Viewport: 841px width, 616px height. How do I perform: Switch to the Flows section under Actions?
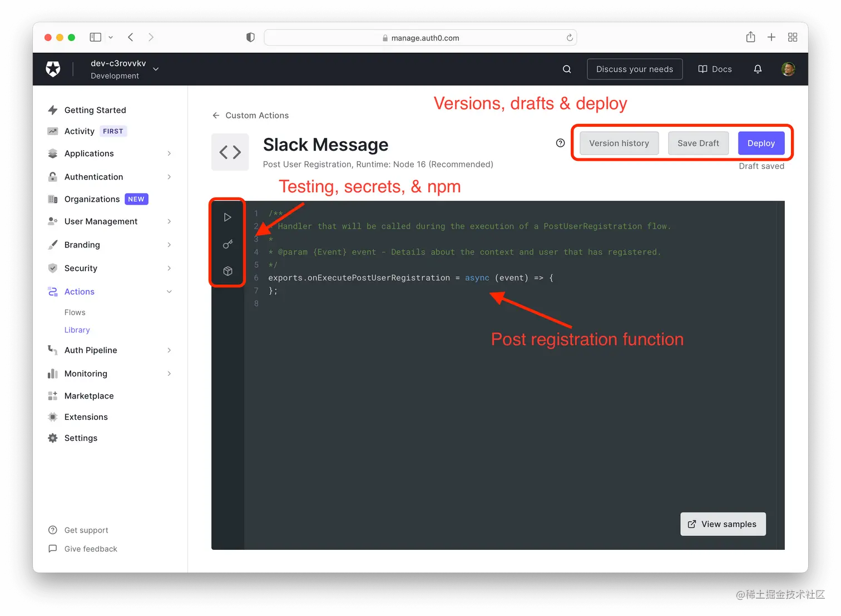coord(75,312)
